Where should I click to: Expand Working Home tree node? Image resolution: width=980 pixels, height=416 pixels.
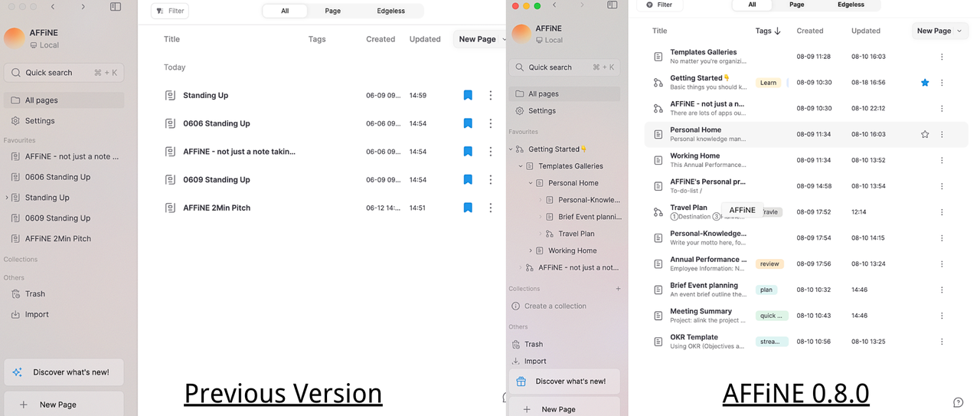(x=531, y=251)
